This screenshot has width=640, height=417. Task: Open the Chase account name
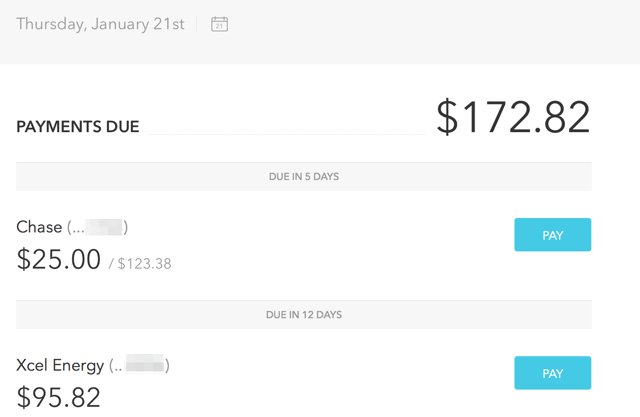point(39,227)
